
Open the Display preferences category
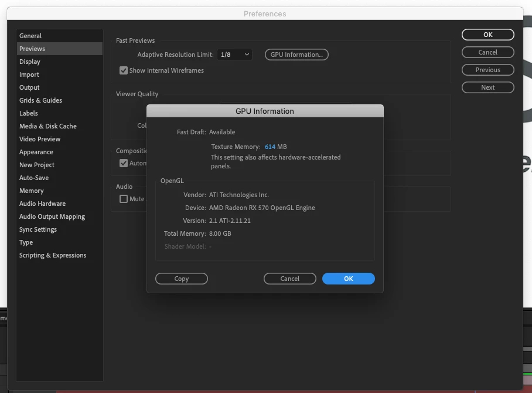(x=59, y=62)
